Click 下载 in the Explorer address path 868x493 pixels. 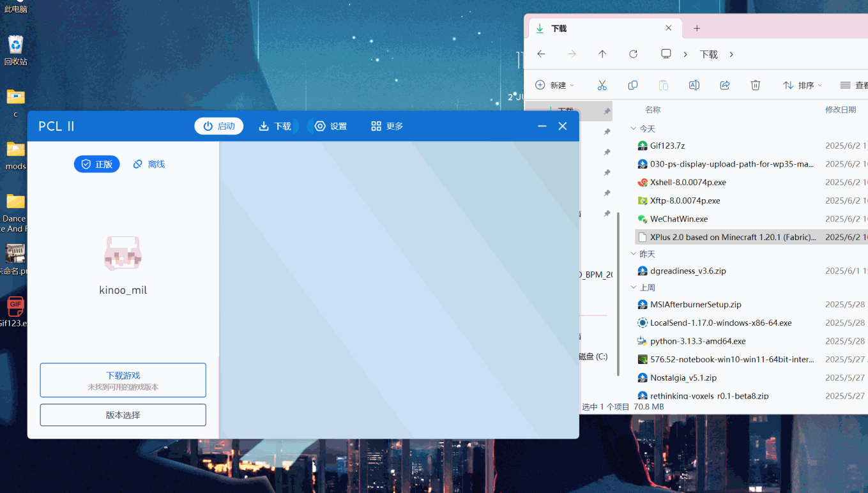[708, 54]
